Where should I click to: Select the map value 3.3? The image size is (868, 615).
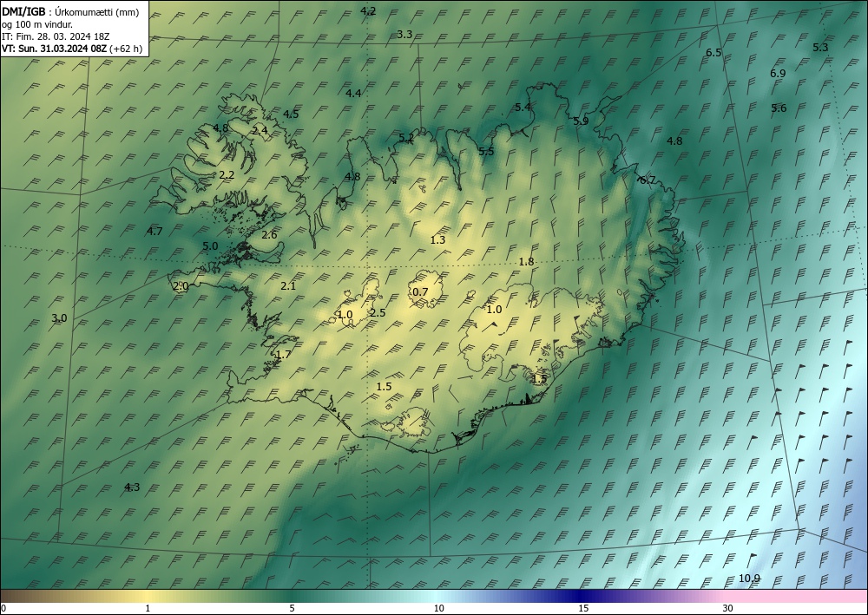pos(404,35)
